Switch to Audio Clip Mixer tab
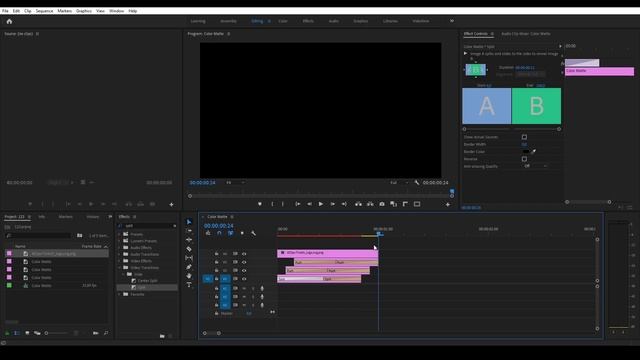 tap(526, 34)
